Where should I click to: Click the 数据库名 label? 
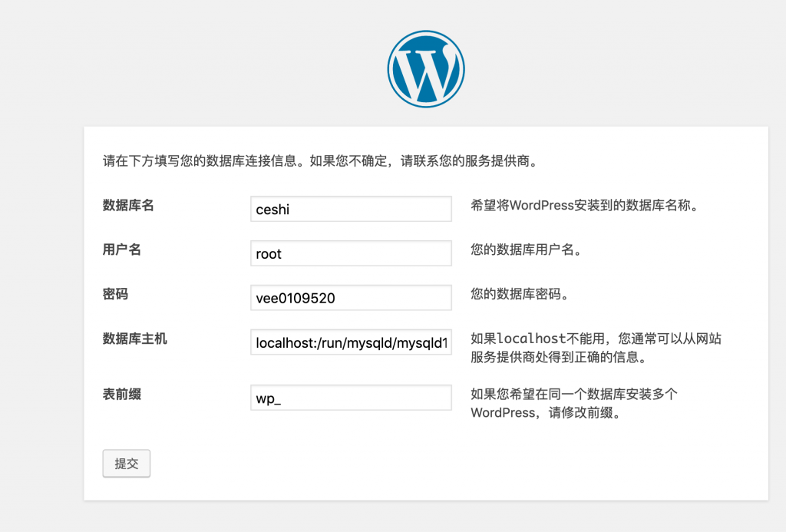(x=128, y=205)
